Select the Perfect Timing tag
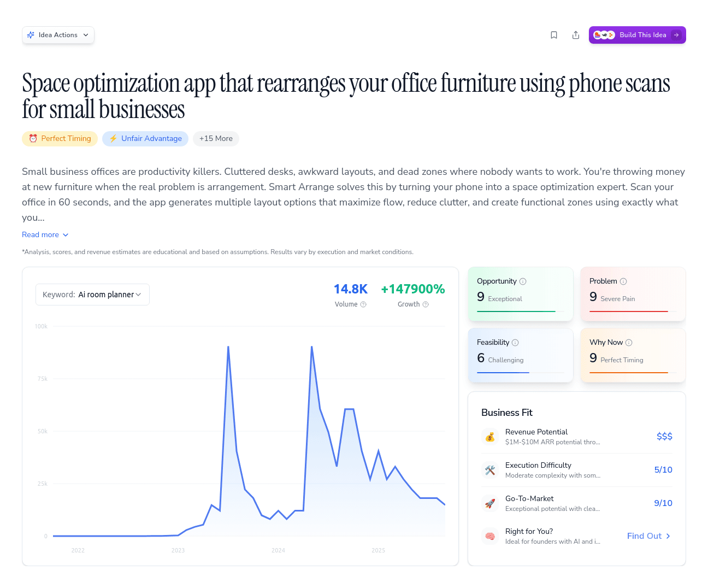708x588 pixels. point(60,138)
